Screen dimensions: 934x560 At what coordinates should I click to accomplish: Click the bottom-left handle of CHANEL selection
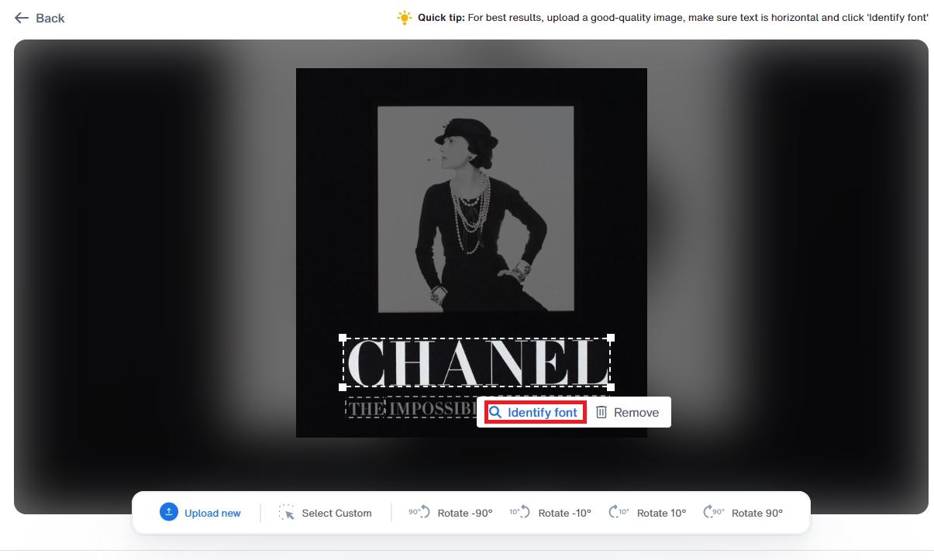click(343, 387)
